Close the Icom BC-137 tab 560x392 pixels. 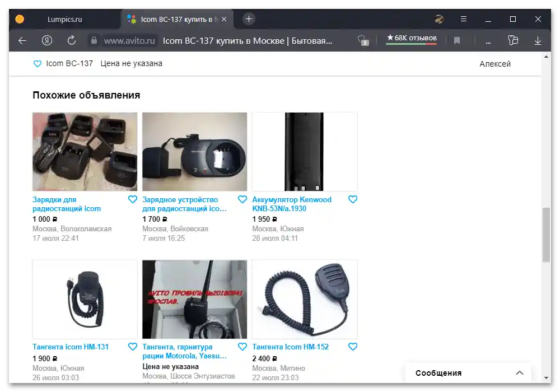(224, 19)
